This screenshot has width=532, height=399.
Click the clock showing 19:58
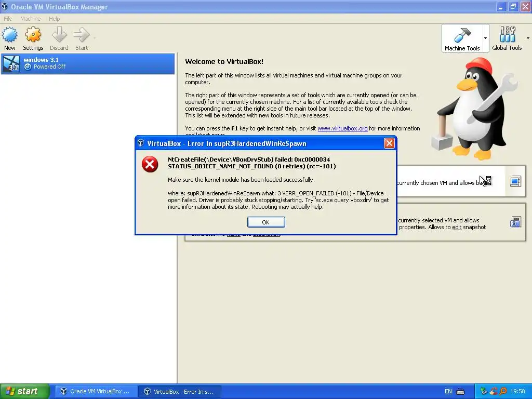[x=517, y=391]
